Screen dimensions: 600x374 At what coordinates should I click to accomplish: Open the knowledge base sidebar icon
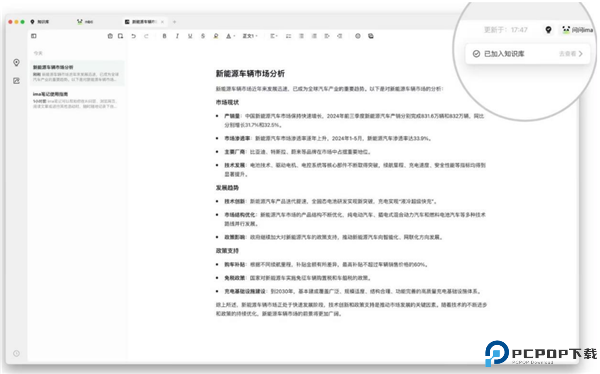coord(16,62)
